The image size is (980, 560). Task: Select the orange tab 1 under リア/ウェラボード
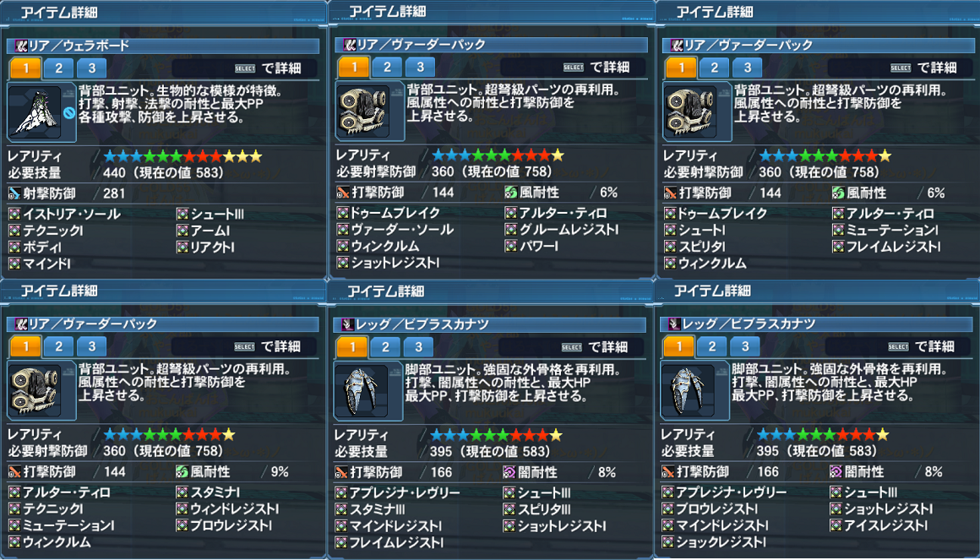pos(25,68)
